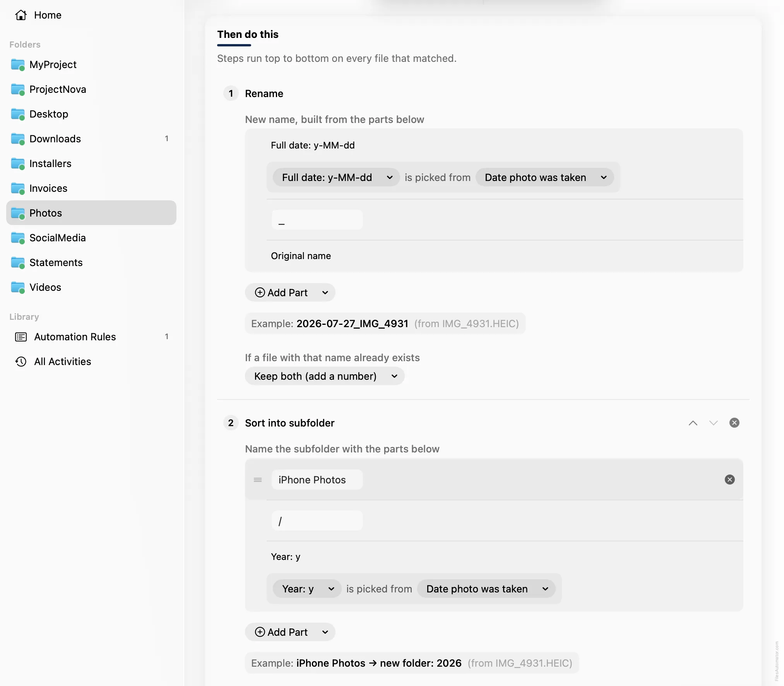
Task: Click the Year: y part label
Action: pyautogui.click(x=285, y=557)
